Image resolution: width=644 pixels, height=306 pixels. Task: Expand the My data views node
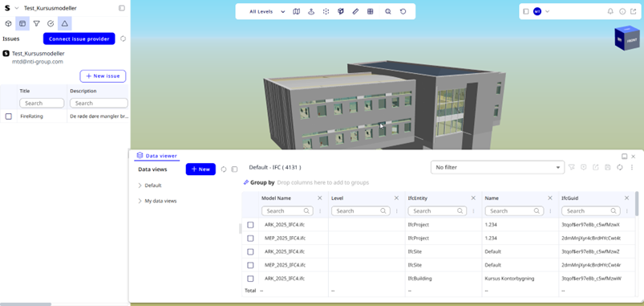[x=140, y=201]
